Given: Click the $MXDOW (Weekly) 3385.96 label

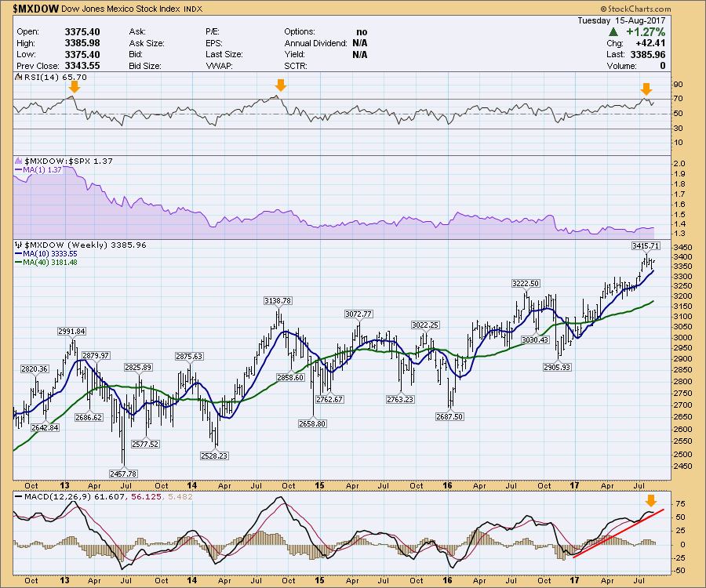Looking at the screenshot, I should point(85,245).
